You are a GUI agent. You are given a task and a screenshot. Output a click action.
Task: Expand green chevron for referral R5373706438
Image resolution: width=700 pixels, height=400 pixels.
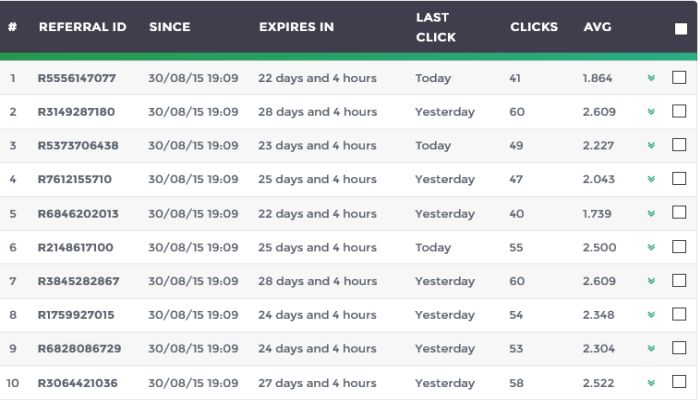point(651,146)
